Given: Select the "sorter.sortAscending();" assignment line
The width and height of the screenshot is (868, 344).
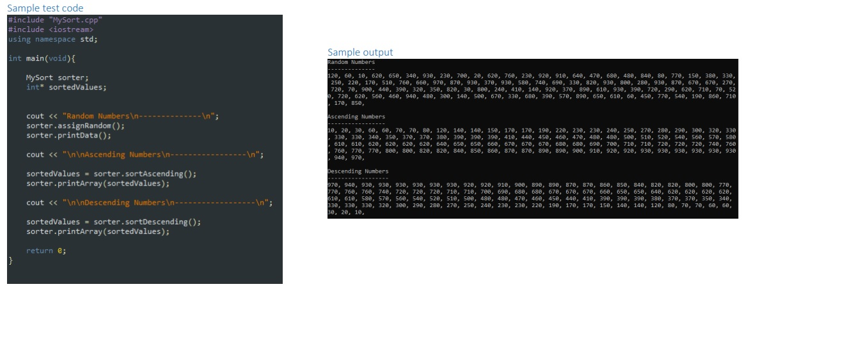Looking at the screenshot, I should [x=111, y=174].
